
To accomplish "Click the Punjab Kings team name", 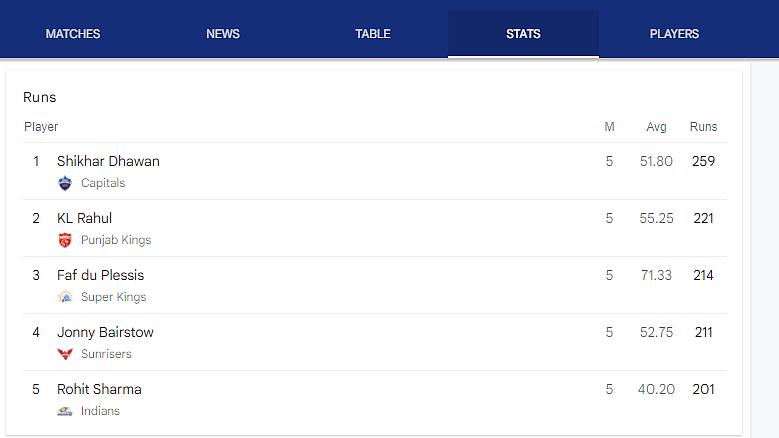I will [x=116, y=240].
